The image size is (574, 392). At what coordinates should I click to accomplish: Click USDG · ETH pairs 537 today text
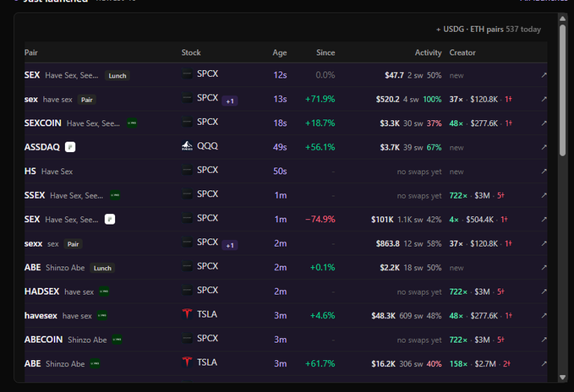(x=489, y=30)
